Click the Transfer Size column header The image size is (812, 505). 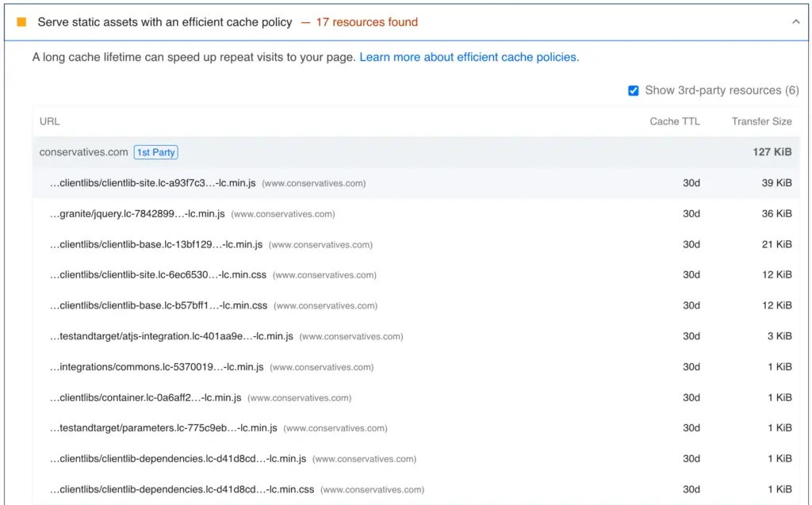[x=761, y=121]
